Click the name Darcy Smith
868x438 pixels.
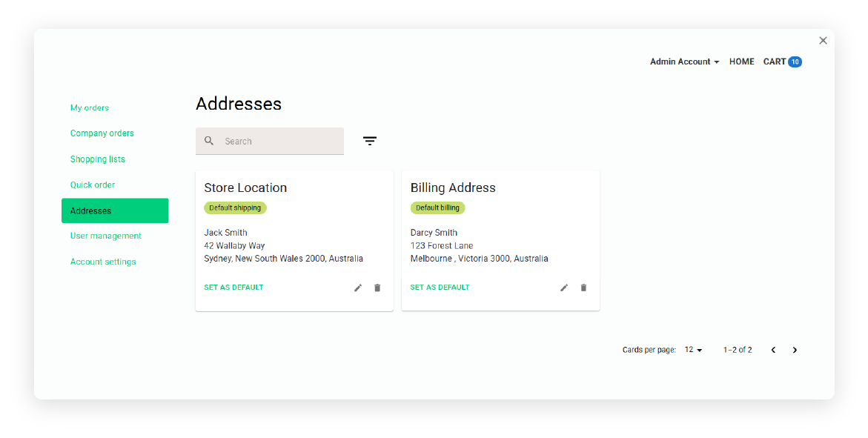[434, 233]
